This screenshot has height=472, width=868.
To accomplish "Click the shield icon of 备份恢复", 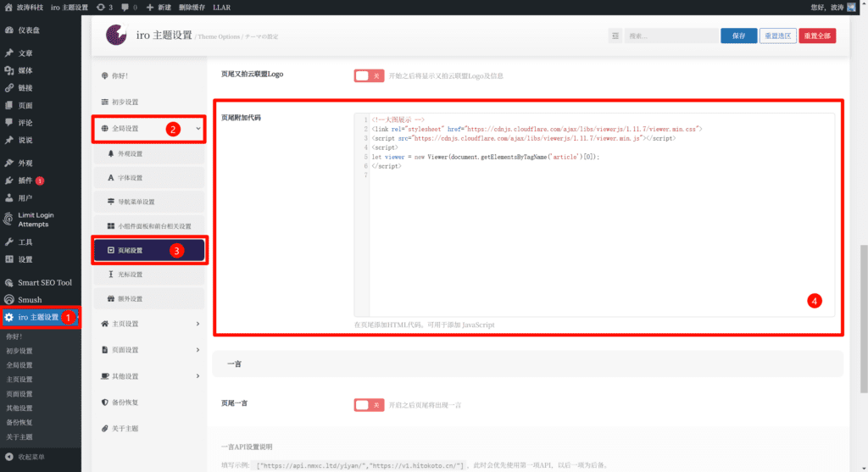I will pos(104,403).
